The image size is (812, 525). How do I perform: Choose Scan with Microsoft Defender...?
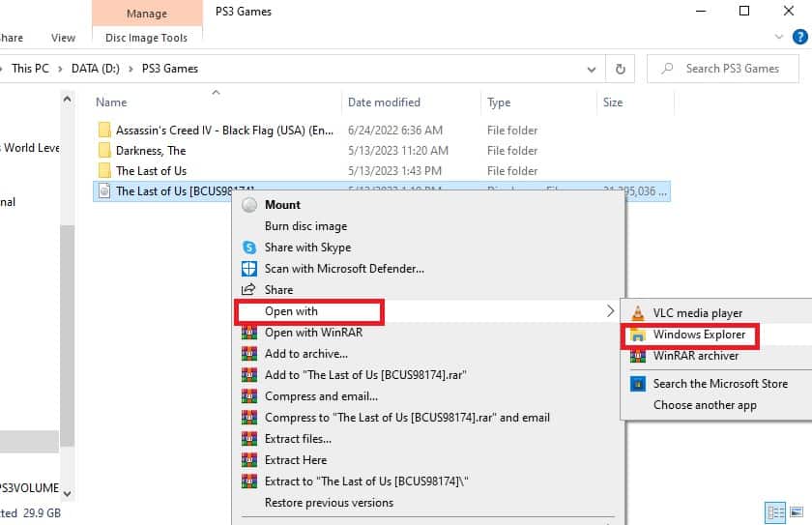coord(344,269)
